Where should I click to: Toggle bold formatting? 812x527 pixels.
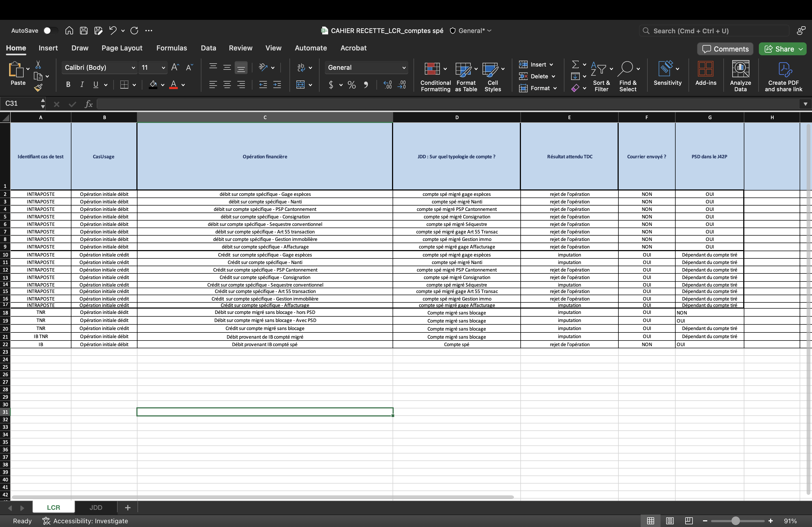coord(68,85)
